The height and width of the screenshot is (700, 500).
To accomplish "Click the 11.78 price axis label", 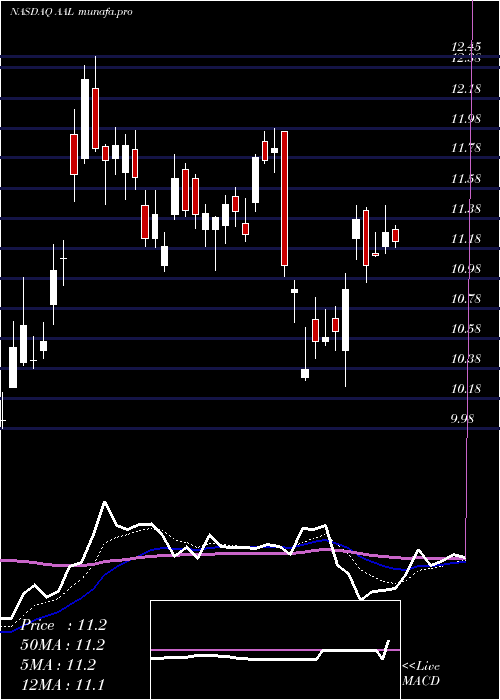I will pos(466,148).
